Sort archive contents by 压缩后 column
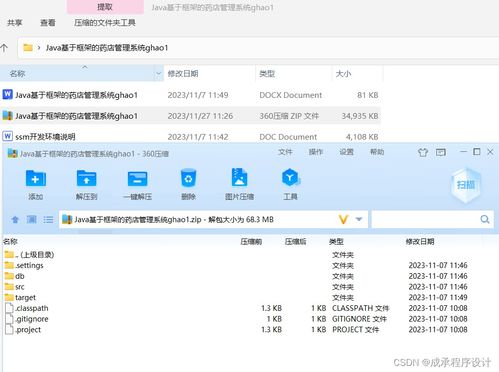The height and width of the screenshot is (372, 499). tap(296, 241)
